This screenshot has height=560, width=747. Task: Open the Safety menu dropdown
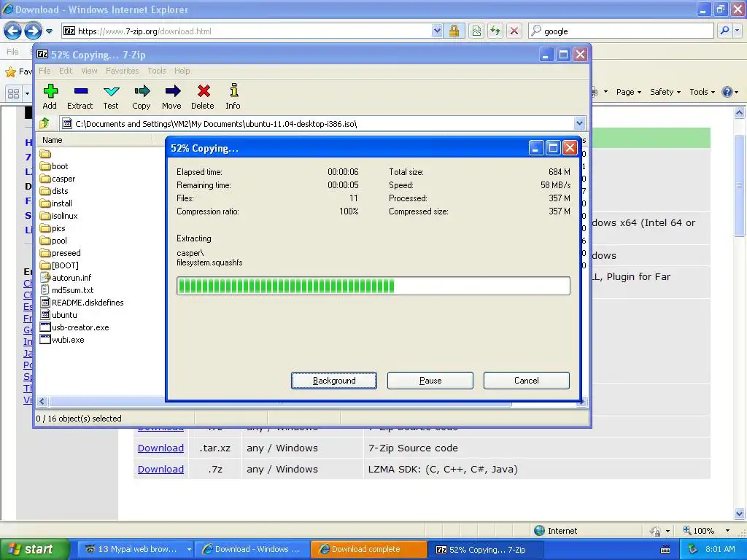click(665, 92)
